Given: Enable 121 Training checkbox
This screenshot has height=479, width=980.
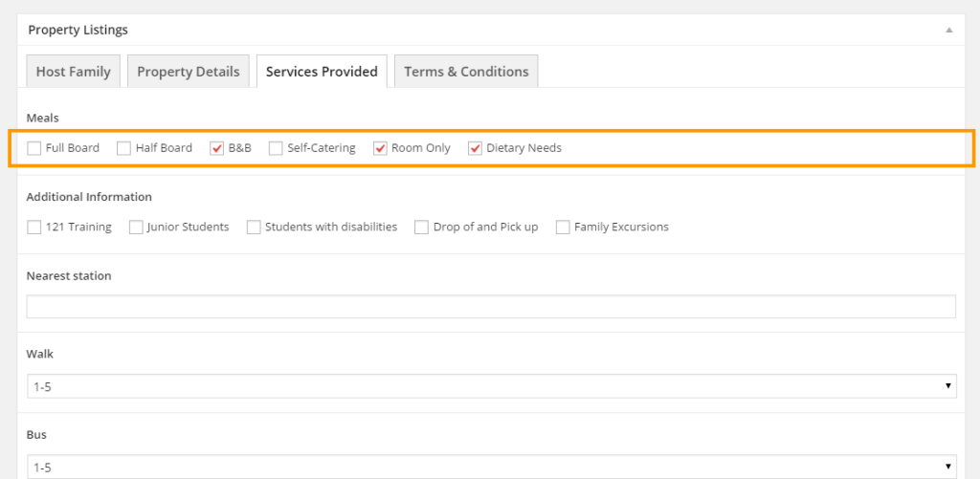Looking at the screenshot, I should coord(34,228).
